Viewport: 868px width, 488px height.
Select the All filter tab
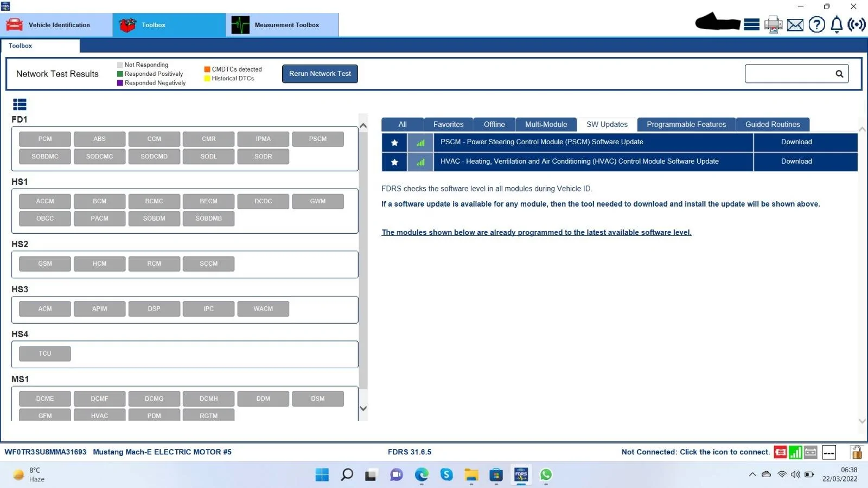(x=403, y=125)
